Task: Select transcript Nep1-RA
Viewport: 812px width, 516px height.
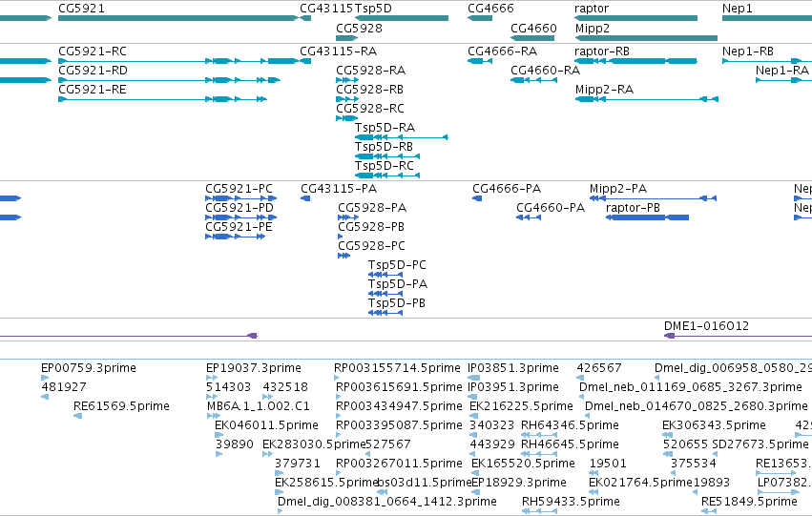Action: (784, 80)
